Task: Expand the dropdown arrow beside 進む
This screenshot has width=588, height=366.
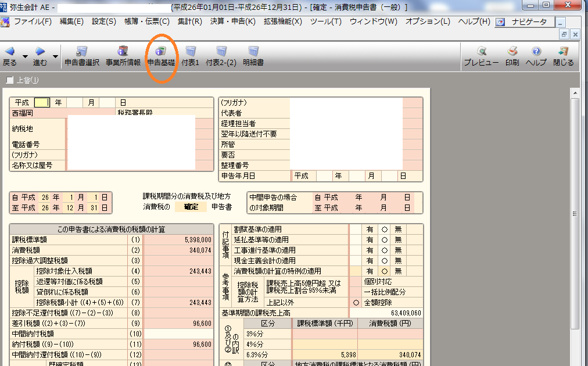Action: coord(55,57)
